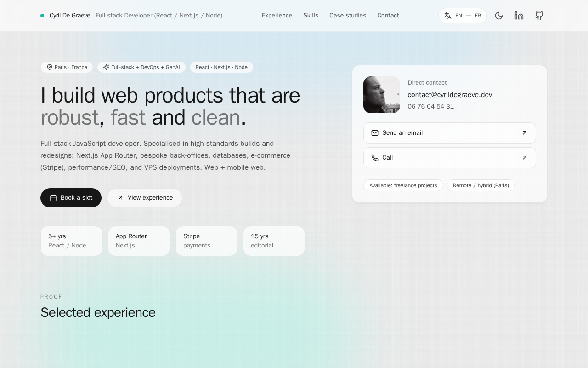Switch language from EN to FR

[x=462, y=16]
